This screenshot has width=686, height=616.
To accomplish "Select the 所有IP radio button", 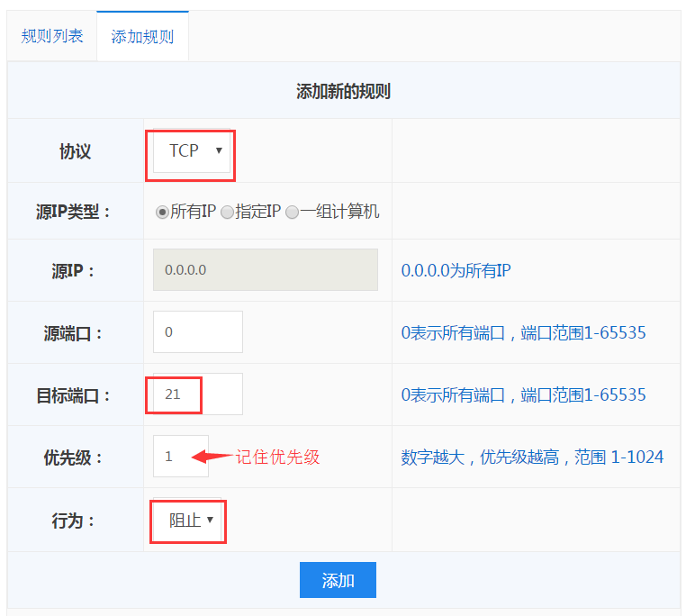I will [162, 213].
